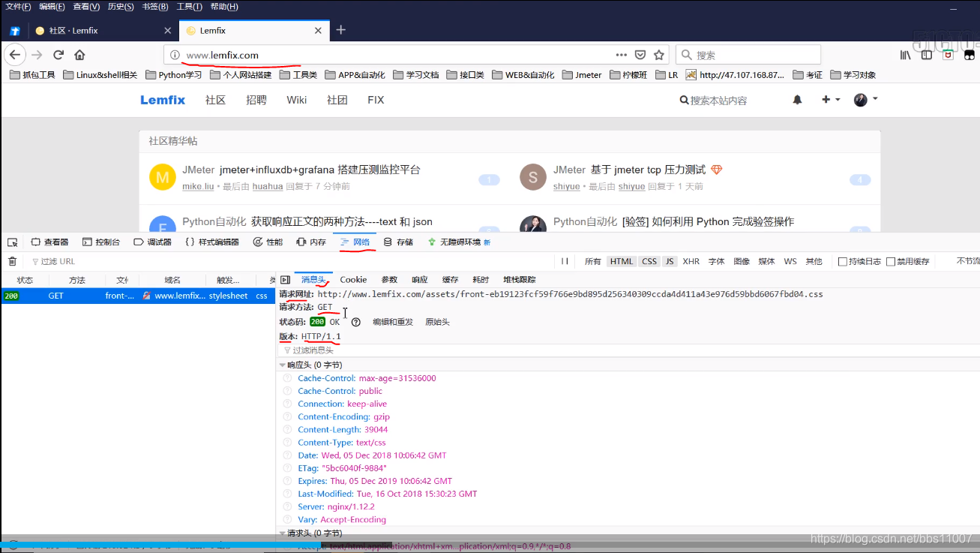
Task: Open a new browser tab
Action: coord(341,30)
